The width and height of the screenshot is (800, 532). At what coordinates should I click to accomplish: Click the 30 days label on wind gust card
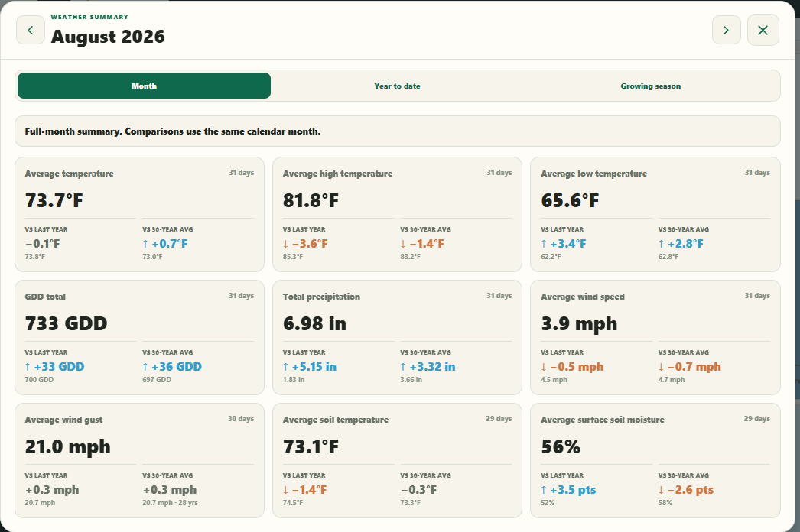(241, 419)
